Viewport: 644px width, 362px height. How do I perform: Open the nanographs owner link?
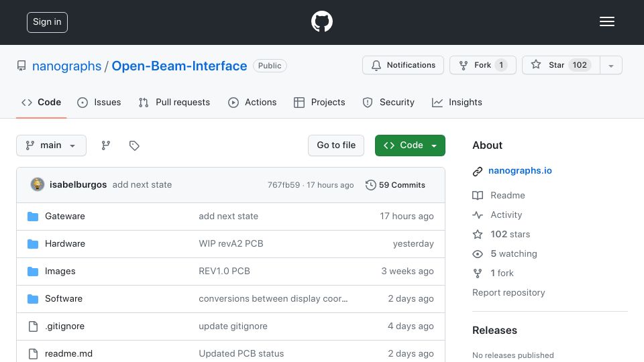pos(66,66)
